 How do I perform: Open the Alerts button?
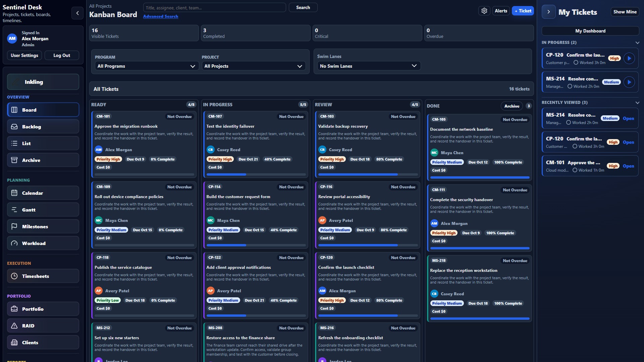tap(501, 11)
